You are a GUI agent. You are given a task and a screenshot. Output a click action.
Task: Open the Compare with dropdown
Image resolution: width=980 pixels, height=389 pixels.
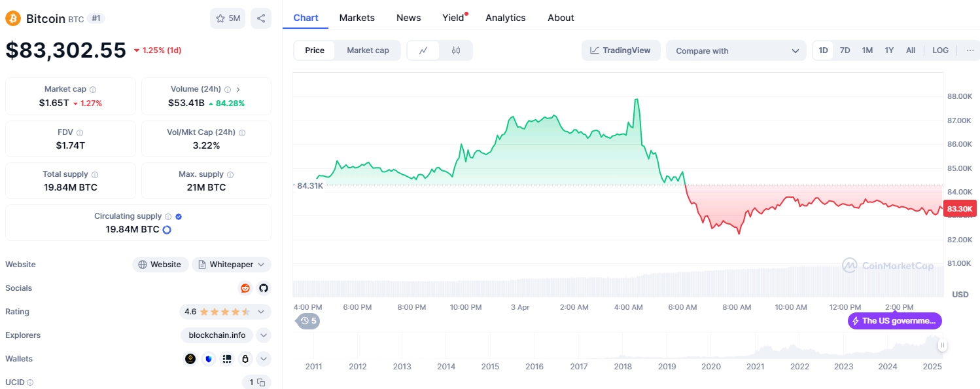[736, 50]
